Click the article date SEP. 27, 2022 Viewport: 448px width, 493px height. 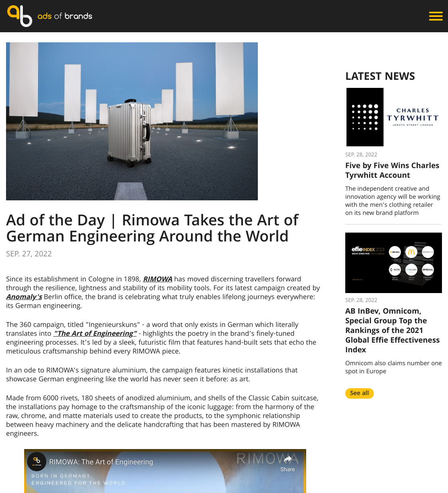point(29,254)
